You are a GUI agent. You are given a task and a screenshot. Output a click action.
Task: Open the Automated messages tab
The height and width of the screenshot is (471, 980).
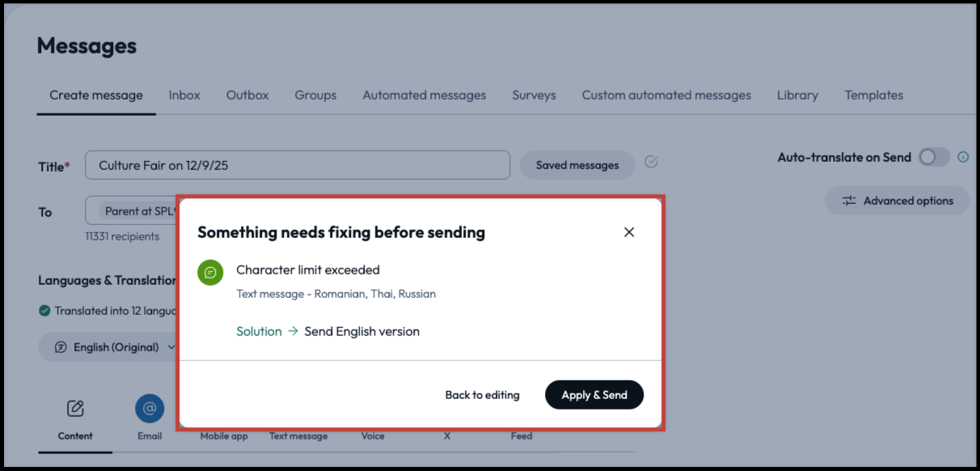tap(424, 95)
